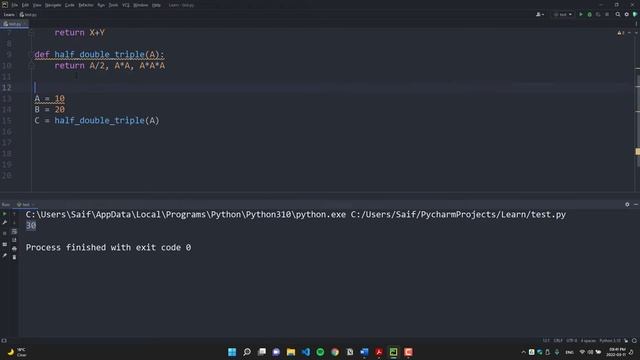Toggle tool window bars button in bottom-left corner
Image resolution: width=640 pixels, height=360 pixels.
(4, 340)
